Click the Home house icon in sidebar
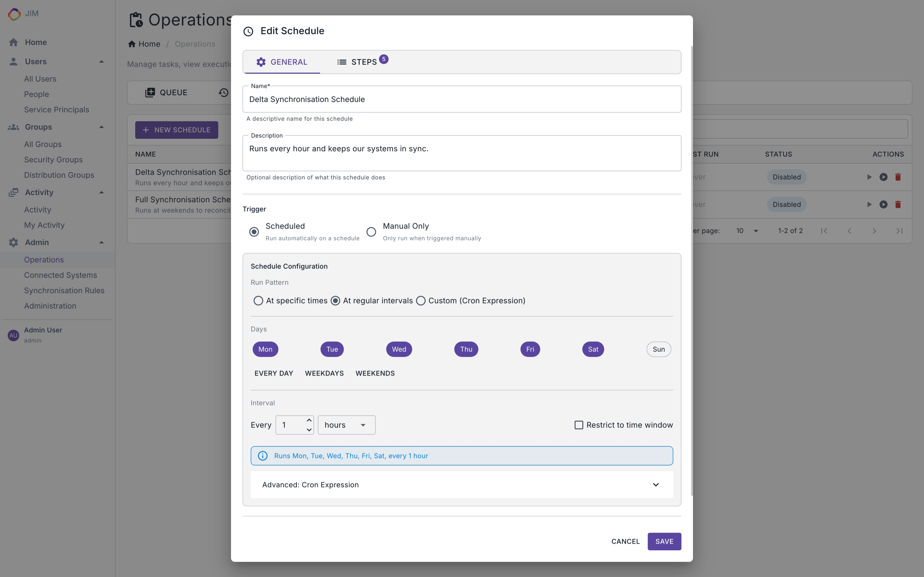The width and height of the screenshot is (924, 577). coord(14,42)
